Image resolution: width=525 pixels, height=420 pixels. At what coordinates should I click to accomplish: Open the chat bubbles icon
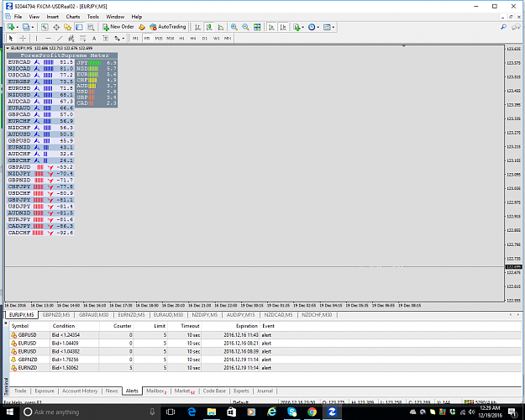[516, 27]
